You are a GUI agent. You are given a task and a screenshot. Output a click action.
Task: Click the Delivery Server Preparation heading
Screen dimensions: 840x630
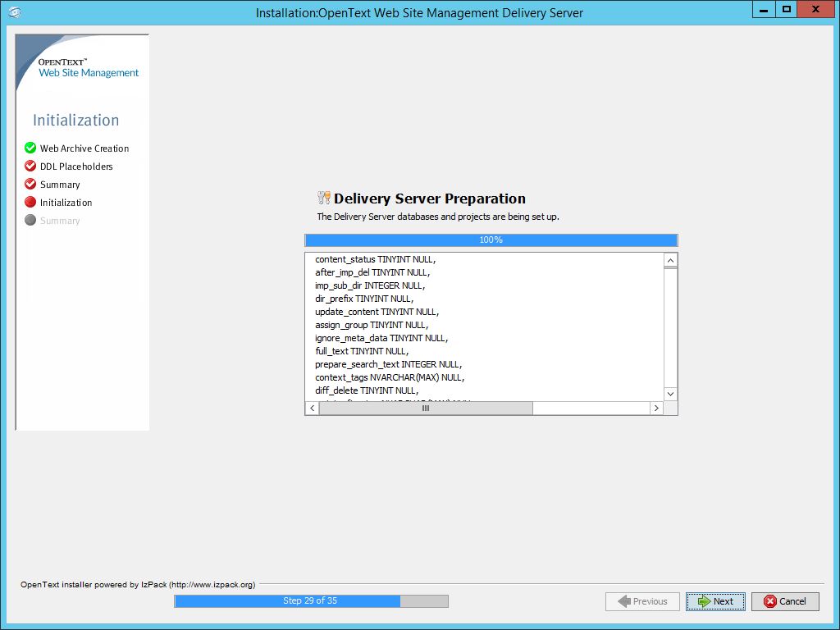(x=430, y=199)
